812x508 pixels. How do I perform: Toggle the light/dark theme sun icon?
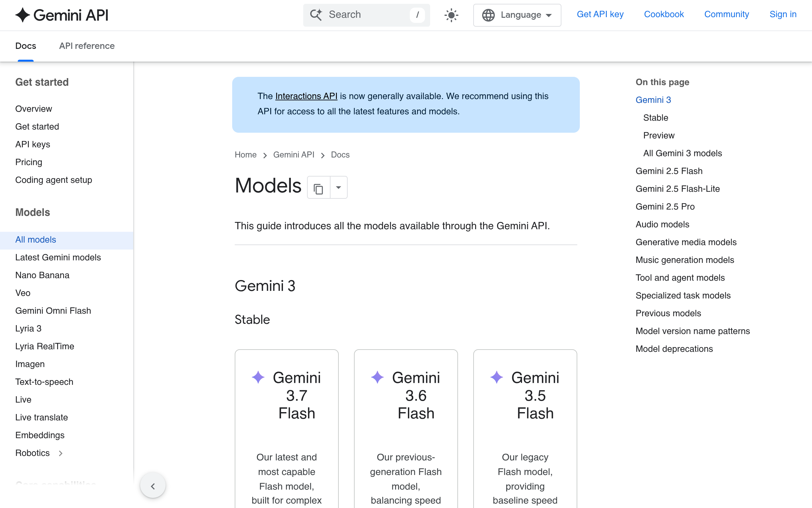tap(451, 15)
